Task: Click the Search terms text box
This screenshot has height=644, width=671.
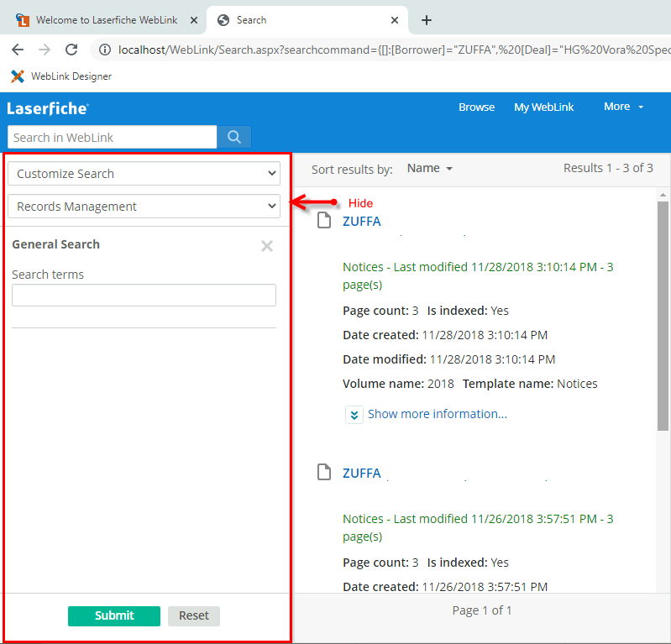Action: click(144, 296)
